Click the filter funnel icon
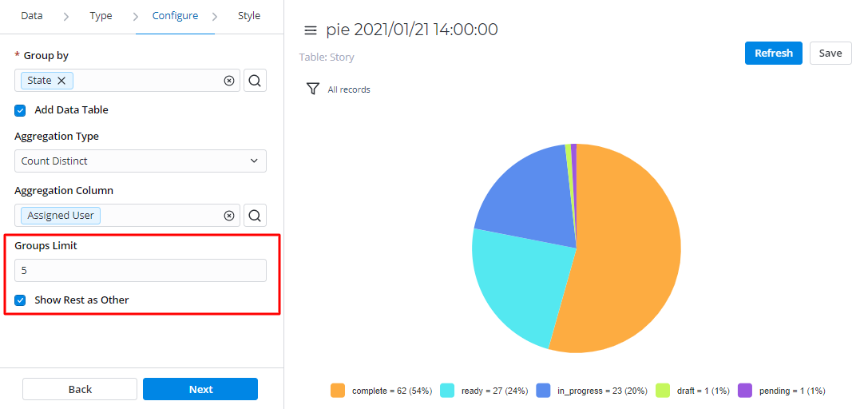Image resolution: width=868 pixels, height=409 pixels. (x=313, y=89)
